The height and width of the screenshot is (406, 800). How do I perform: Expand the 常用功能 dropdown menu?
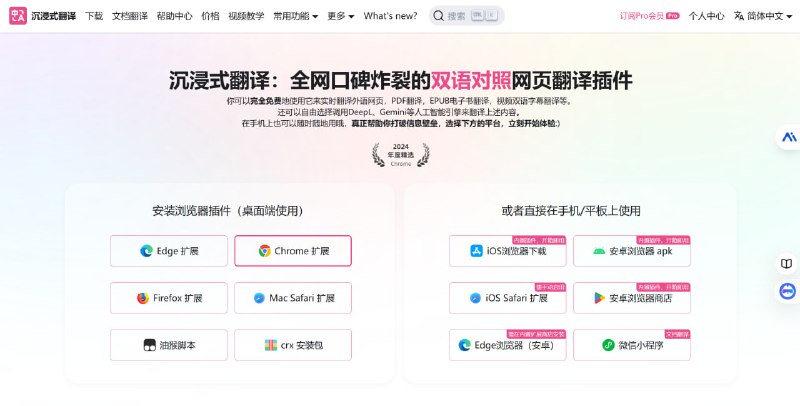click(295, 16)
